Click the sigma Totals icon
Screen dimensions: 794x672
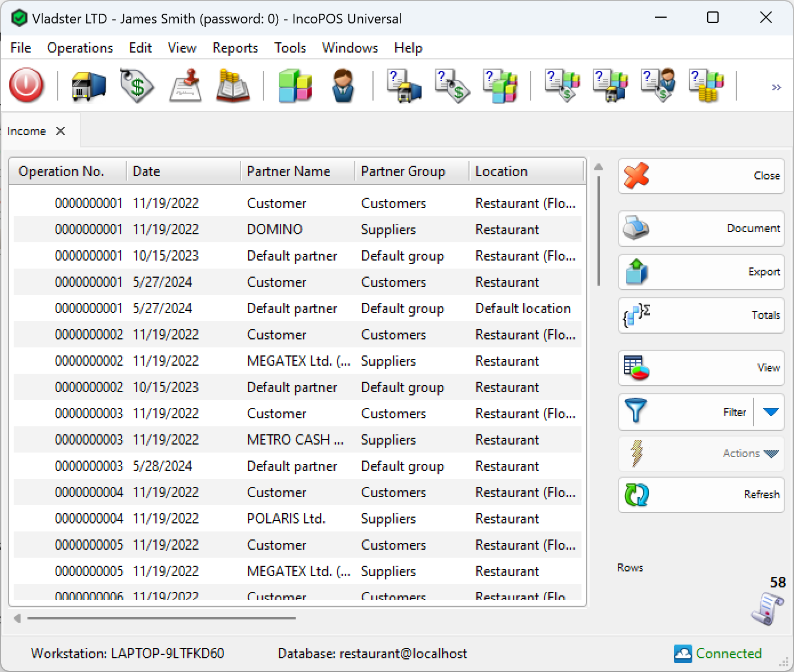[636, 315]
